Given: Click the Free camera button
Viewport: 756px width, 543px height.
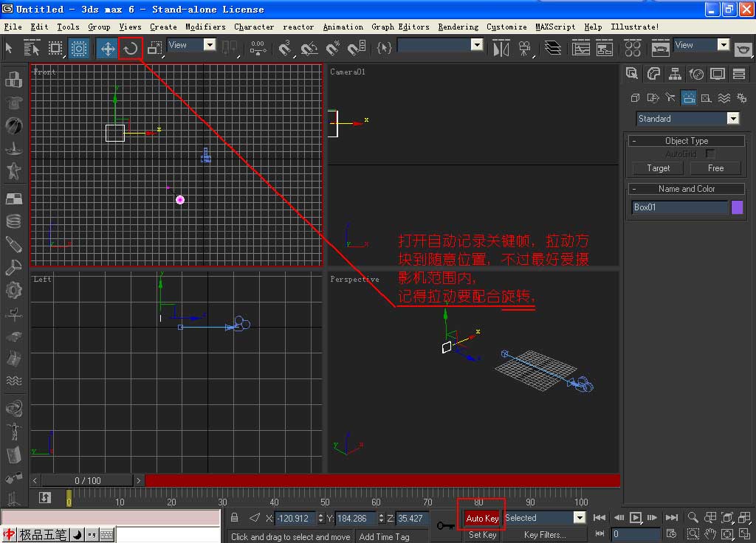Looking at the screenshot, I should coord(715,168).
